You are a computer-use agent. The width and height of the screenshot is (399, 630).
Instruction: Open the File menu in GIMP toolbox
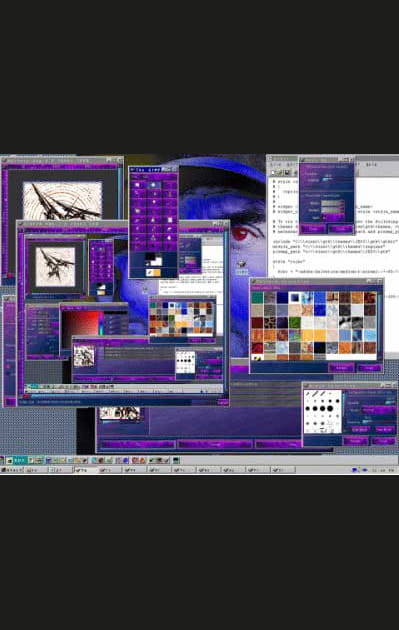coord(134,177)
